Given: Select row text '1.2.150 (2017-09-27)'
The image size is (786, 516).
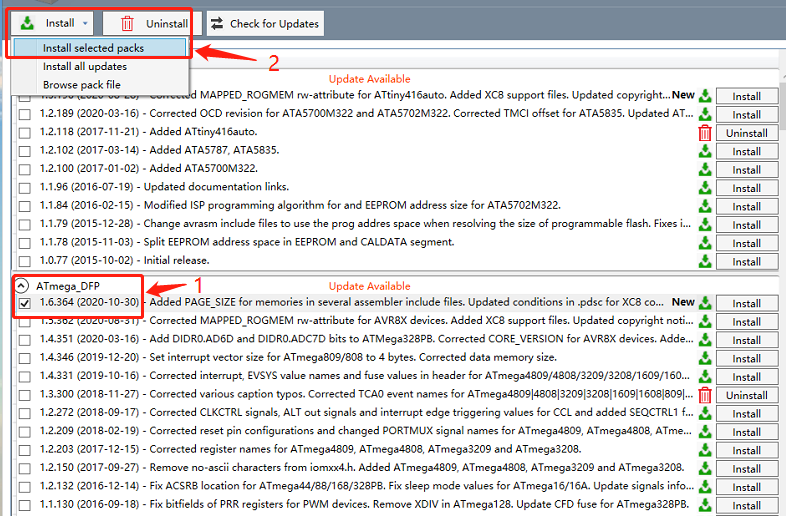Looking at the screenshot, I should tap(89, 467).
